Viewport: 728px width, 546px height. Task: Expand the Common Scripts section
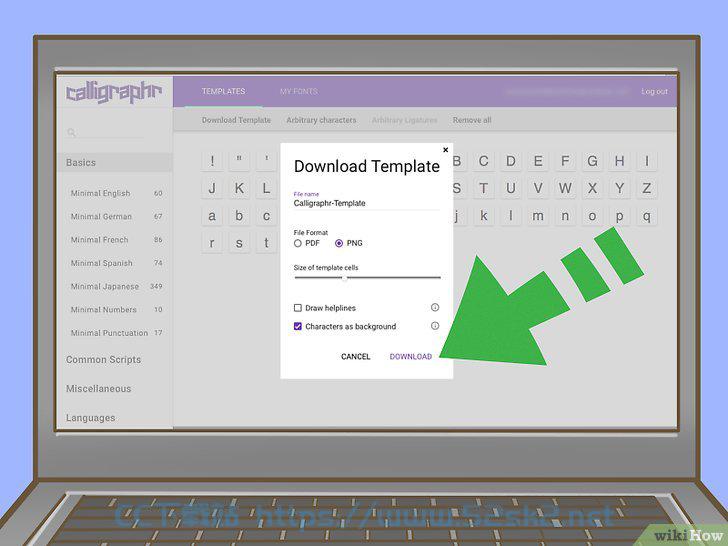103,360
